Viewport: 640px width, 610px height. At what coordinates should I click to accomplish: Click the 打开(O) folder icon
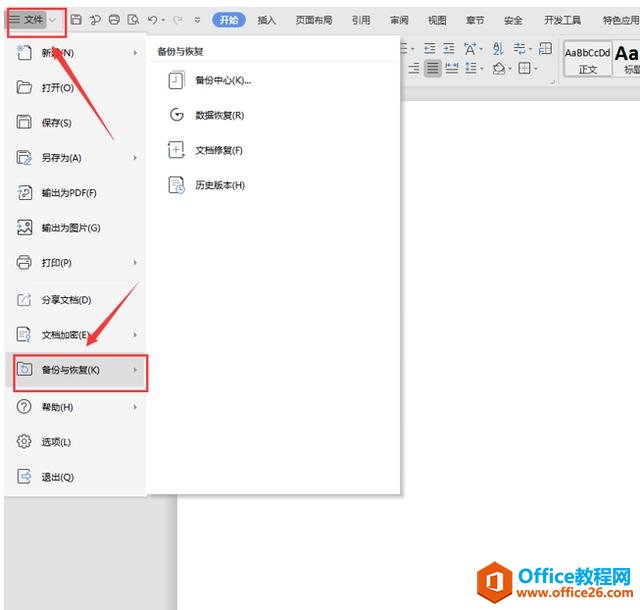click(24, 87)
